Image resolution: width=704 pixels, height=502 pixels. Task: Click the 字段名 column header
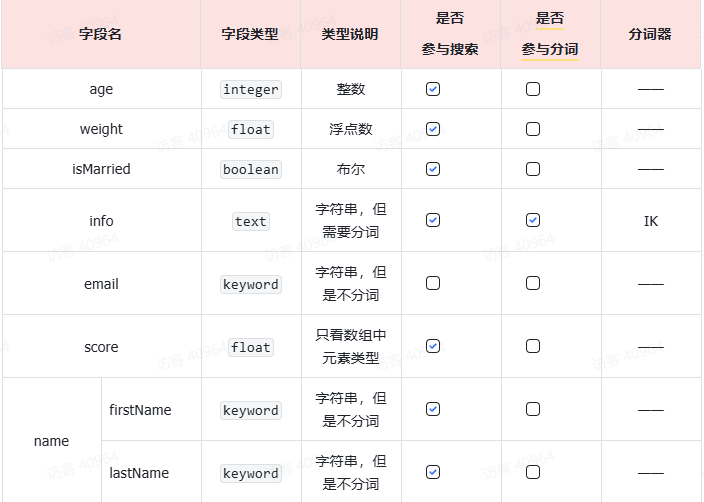click(x=101, y=34)
